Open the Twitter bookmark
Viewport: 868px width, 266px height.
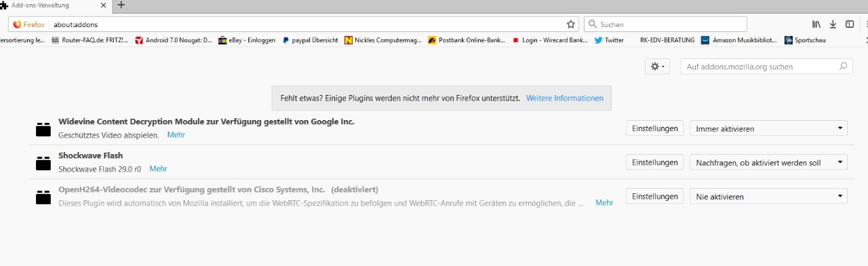pos(609,40)
